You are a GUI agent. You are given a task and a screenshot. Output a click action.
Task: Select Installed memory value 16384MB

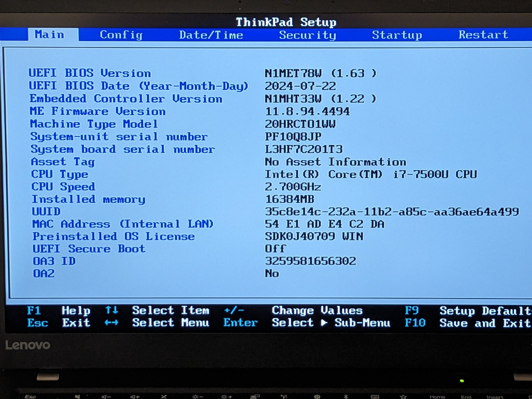tap(290, 199)
